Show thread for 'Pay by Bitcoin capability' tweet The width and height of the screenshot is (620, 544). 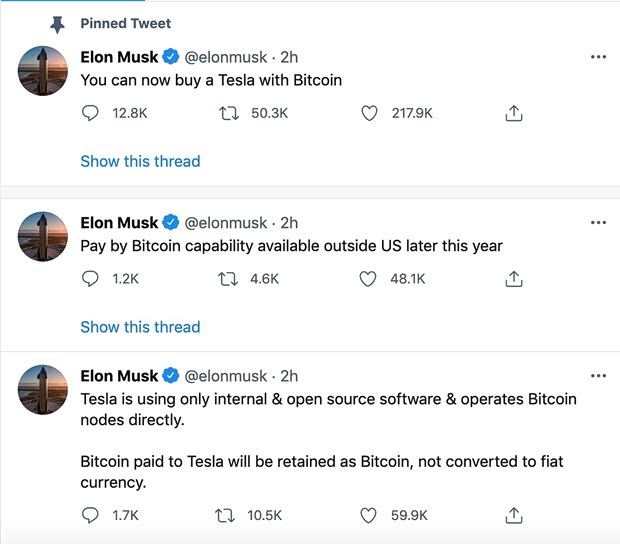click(140, 327)
